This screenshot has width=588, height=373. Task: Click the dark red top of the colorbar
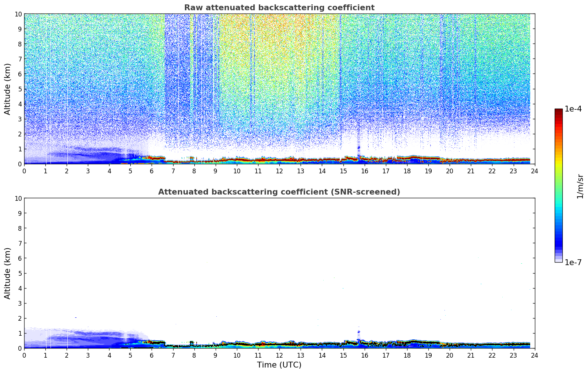(558, 112)
